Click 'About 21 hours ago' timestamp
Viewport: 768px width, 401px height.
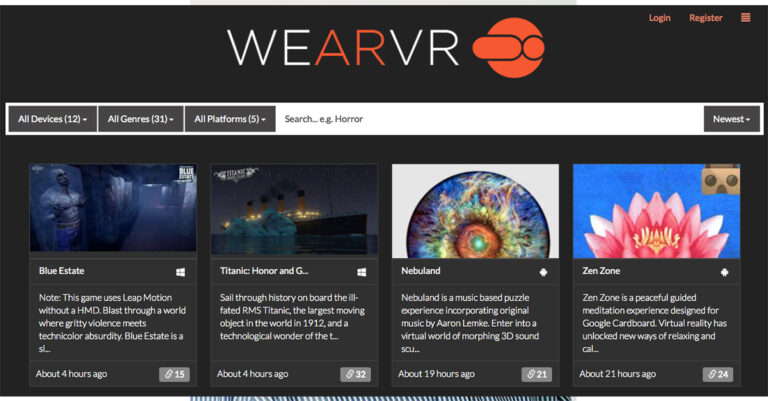coord(618,374)
